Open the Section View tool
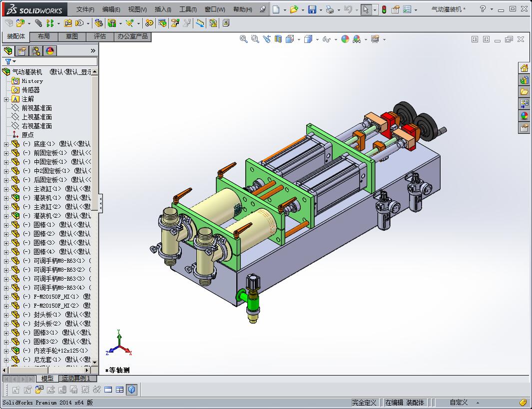532x409 pixels. tap(278, 39)
